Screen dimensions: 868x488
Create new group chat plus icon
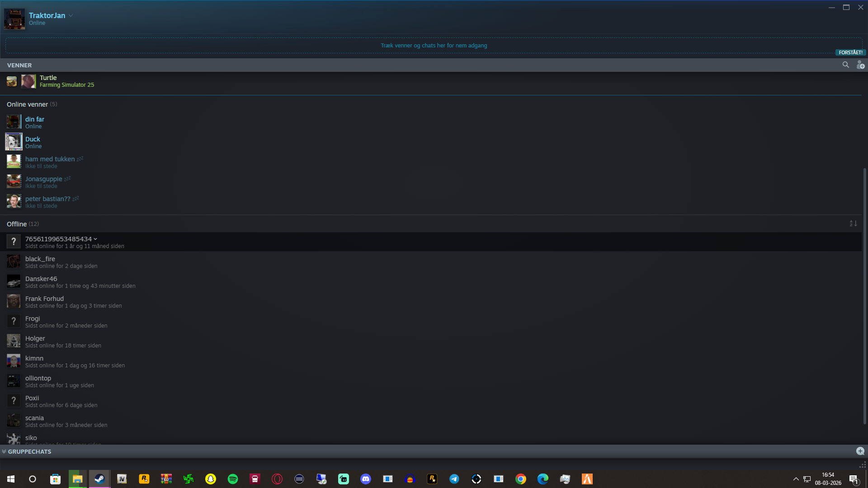pyautogui.click(x=860, y=451)
